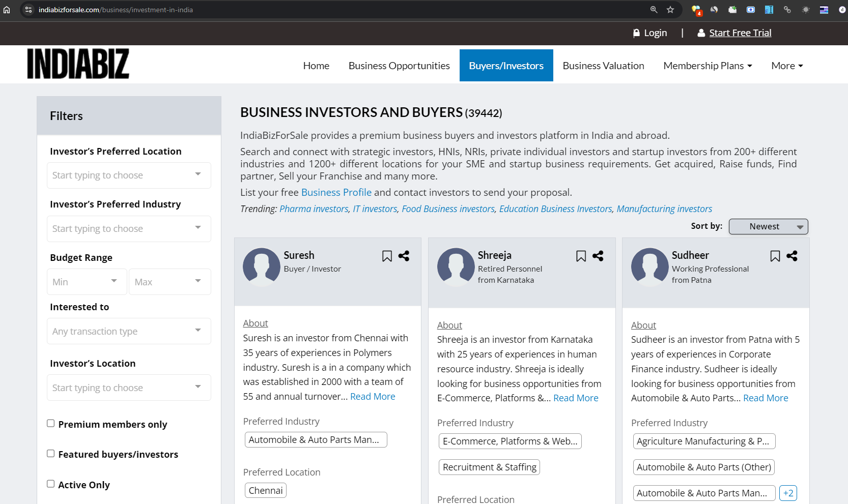Click Suresh's name heading
848x504 pixels.
point(299,255)
